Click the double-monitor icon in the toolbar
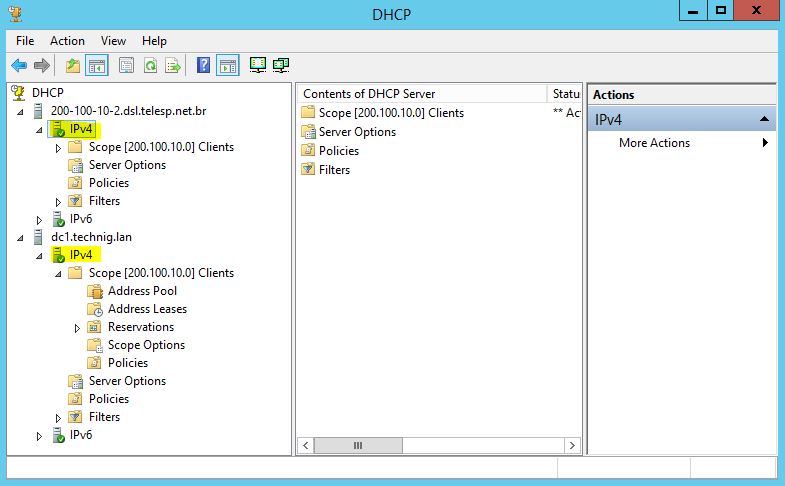This screenshot has width=785, height=486. (281, 65)
